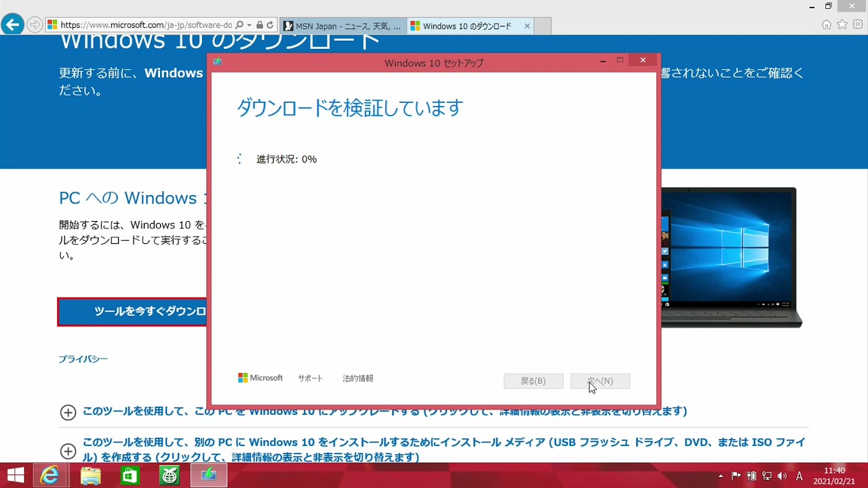Screen dimensions: 868x488
Task: Toggle the IME input mode A indicator
Action: coord(800,476)
